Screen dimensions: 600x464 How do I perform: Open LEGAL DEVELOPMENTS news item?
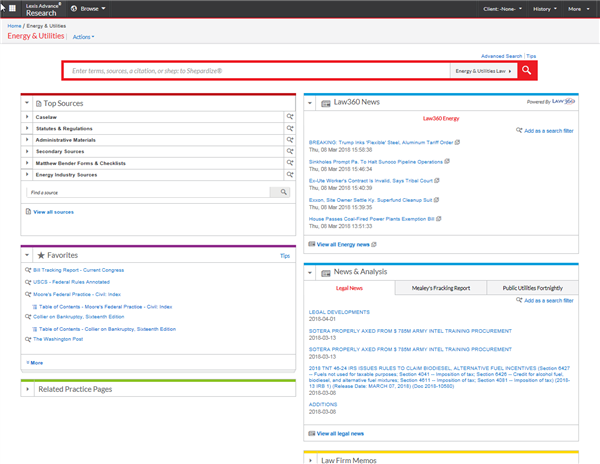[x=339, y=312]
